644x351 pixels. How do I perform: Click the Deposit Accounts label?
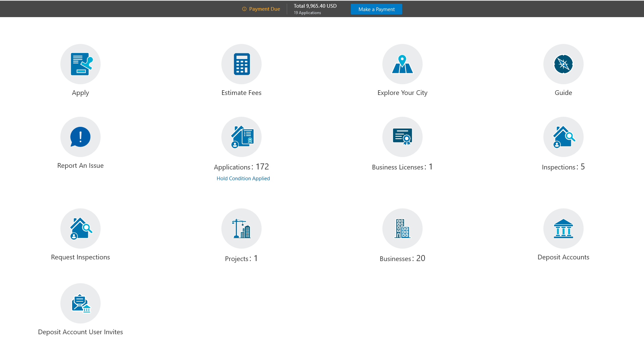tap(563, 257)
